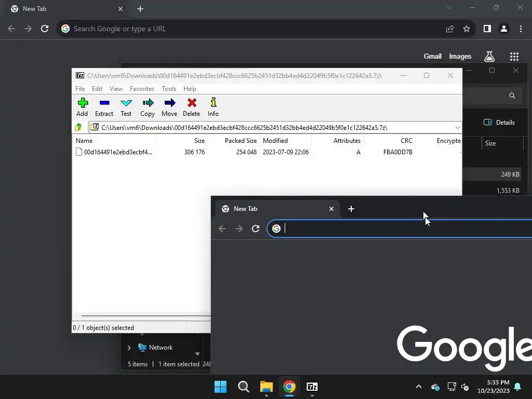
Task: Hit the red Delete icon in 7-Zip
Action: click(x=191, y=107)
